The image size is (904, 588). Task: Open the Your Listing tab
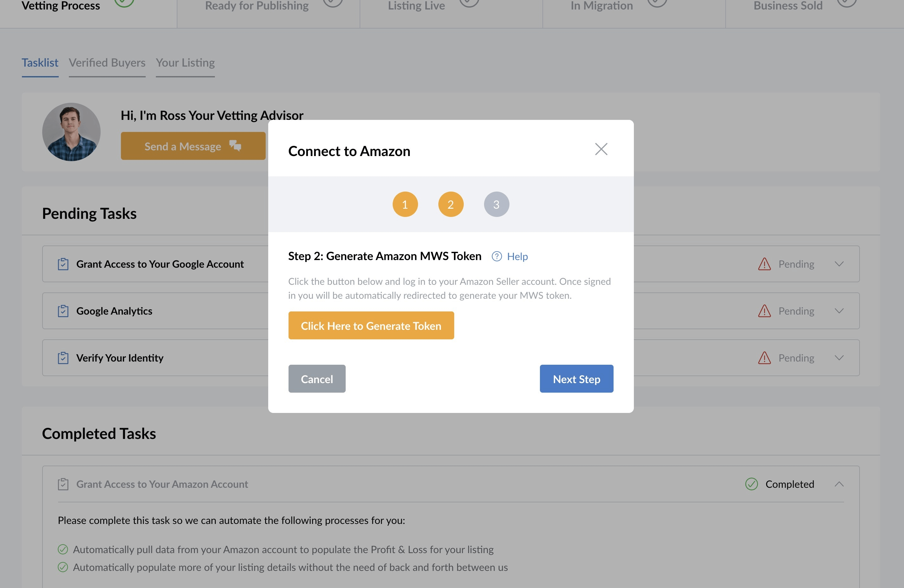tap(185, 62)
